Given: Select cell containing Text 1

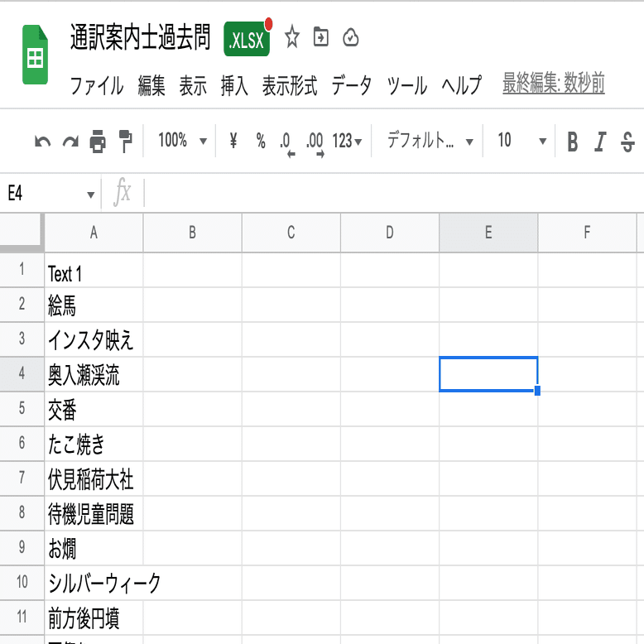Looking at the screenshot, I should coord(94,270).
